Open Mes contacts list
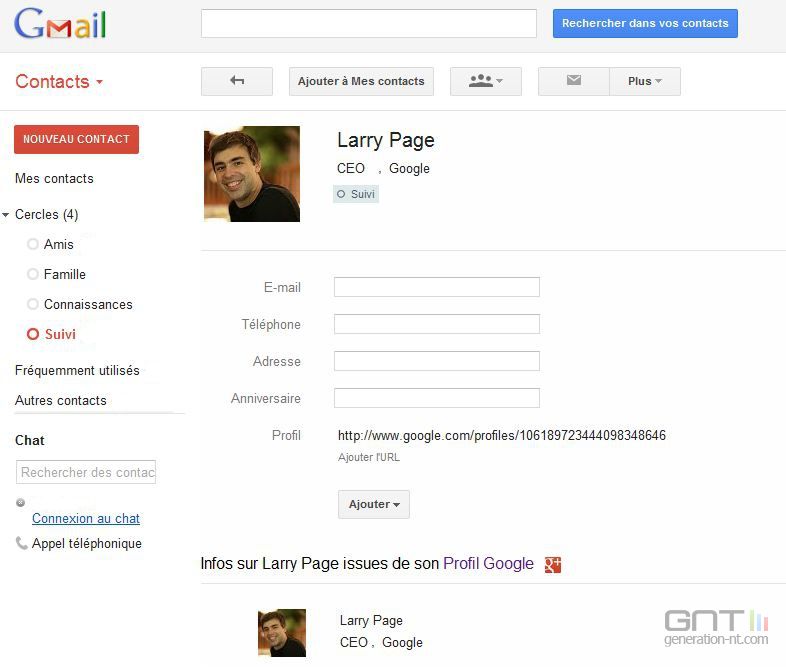Viewport: 786px width, 668px height. [54, 178]
